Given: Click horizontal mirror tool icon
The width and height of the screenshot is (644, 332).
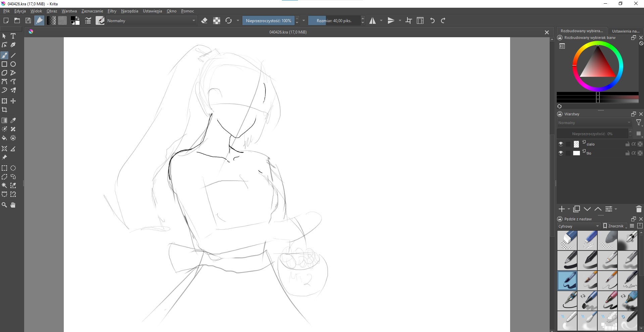Looking at the screenshot, I should (373, 21).
